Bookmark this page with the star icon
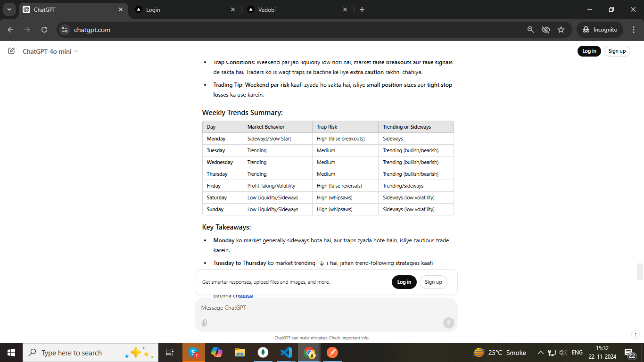Viewport: 644px width, 362px height. pos(561,30)
